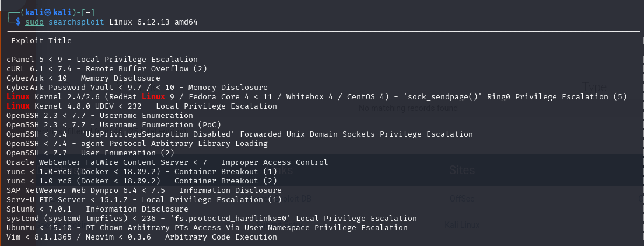Select 'UsePrivilegeSeparation Disabled' OpenSSH line
Image resolution: width=644 pixels, height=246 pixels.
tap(239, 134)
